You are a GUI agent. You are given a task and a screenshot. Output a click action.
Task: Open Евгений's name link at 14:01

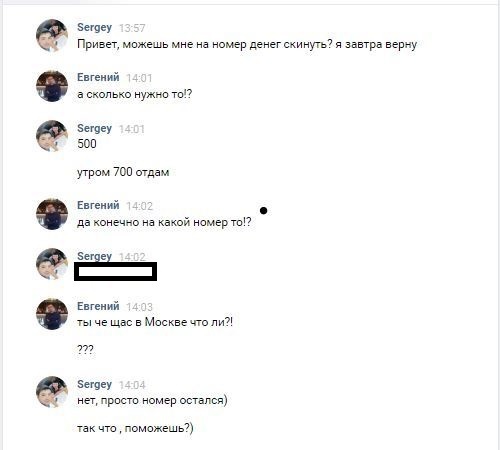(98, 77)
